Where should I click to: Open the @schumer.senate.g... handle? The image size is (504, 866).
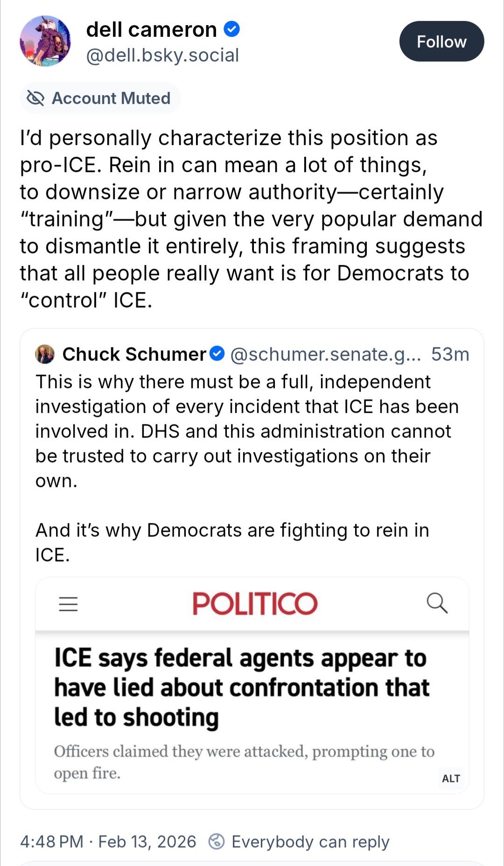pyautogui.click(x=325, y=354)
